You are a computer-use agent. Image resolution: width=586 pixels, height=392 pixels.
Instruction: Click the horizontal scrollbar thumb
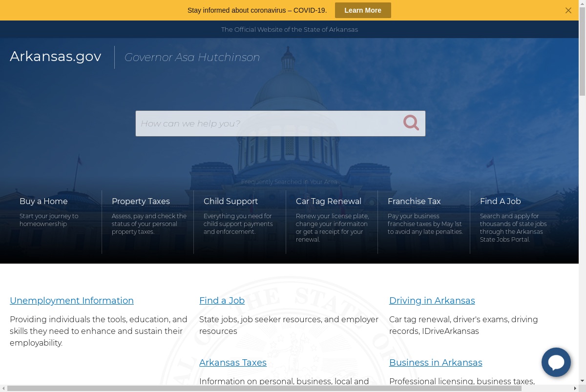click(264, 389)
